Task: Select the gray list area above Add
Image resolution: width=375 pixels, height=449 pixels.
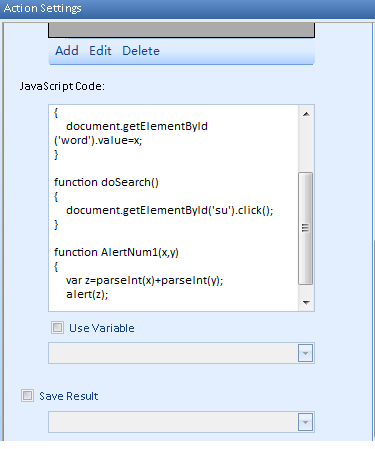Action: 181,30
